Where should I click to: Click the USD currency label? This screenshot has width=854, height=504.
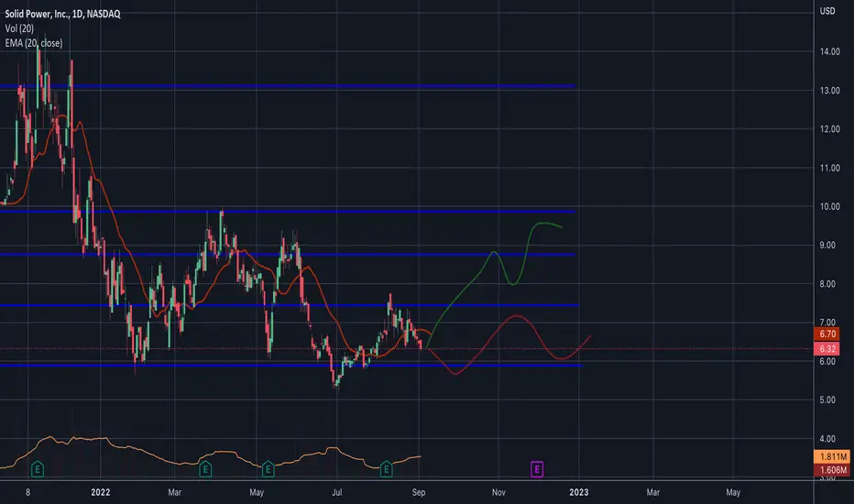827,11
